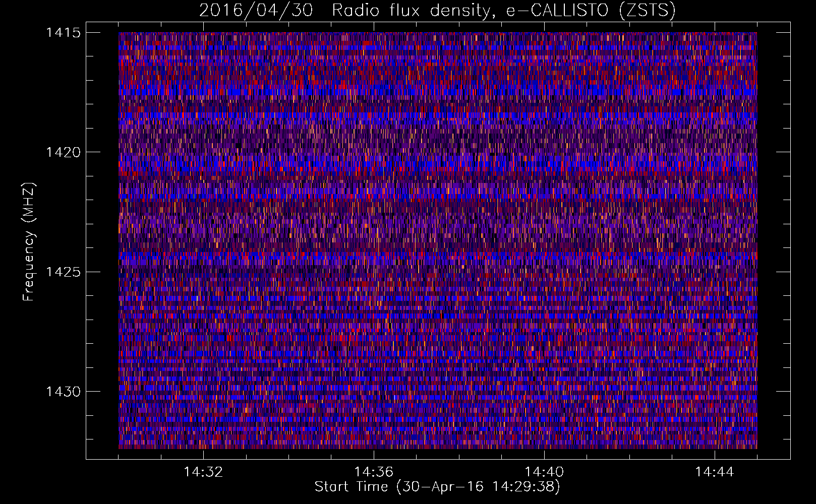The height and width of the screenshot is (504, 816).
Task: Click the 1430 frequency axis label
Action: 63,392
